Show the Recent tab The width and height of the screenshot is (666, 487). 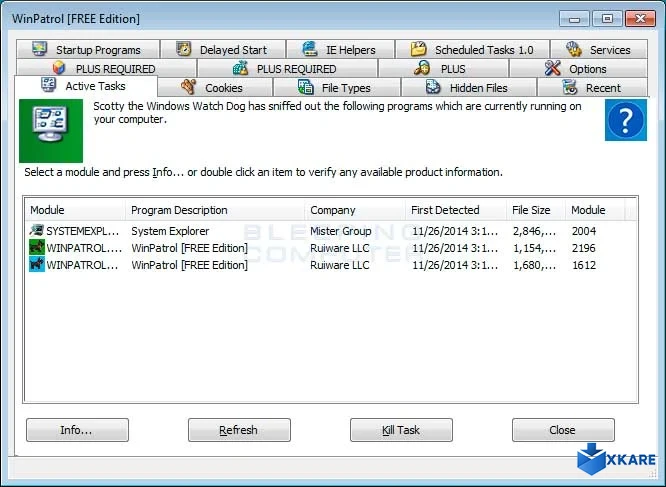click(x=592, y=88)
